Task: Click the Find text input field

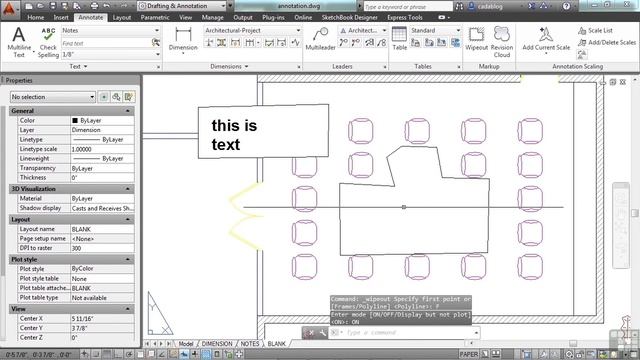Action: [x=106, y=43]
